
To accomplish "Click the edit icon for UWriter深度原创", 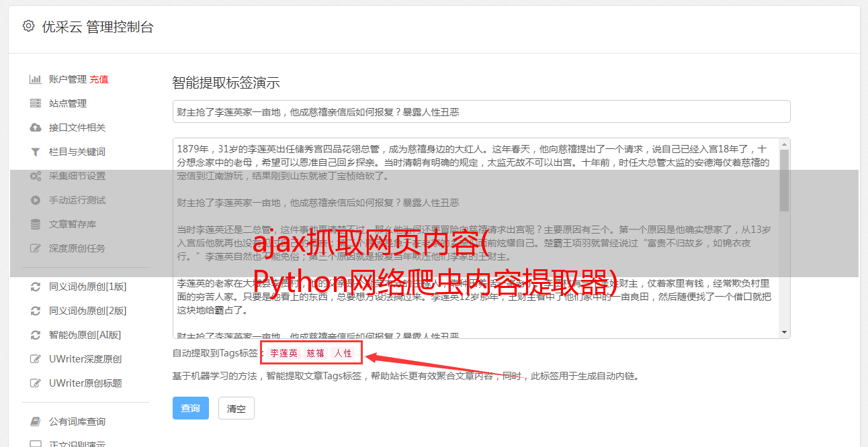I will click(x=36, y=359).
